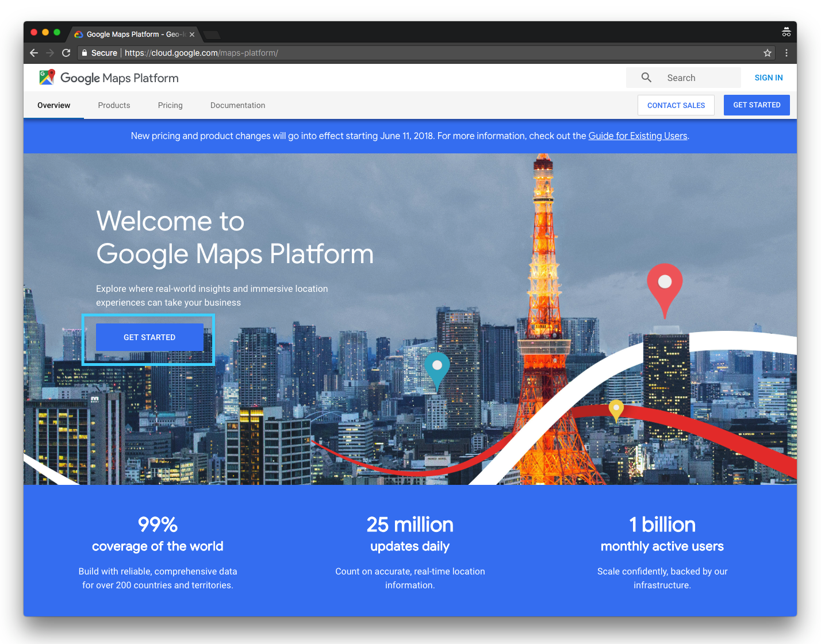821x644 pixels.
Task: Click the browser address bar URL
Action: point(201,53)
